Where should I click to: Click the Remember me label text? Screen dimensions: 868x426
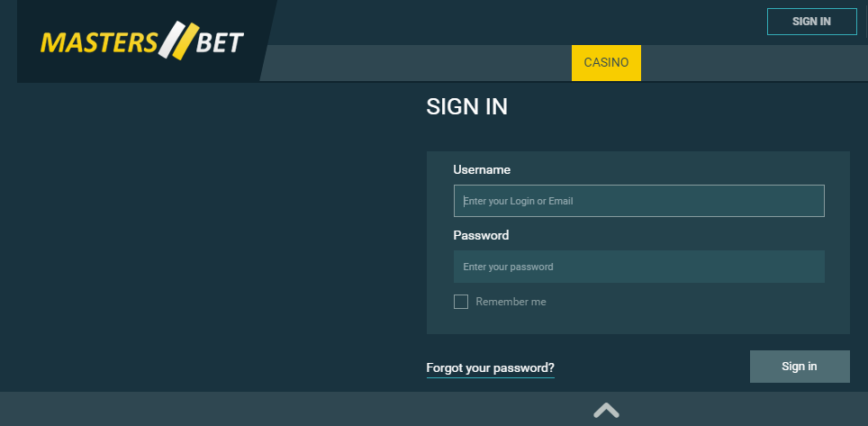click(511, 302)
